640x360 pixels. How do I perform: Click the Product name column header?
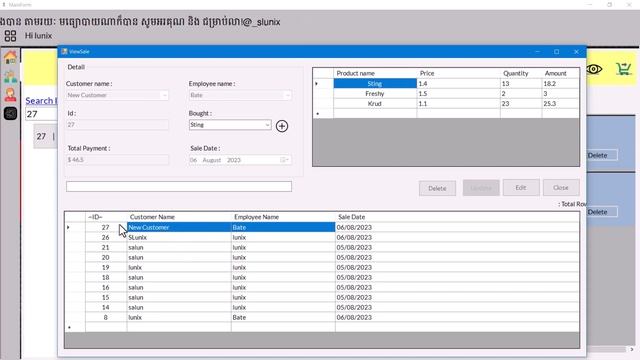coord(375,73)
